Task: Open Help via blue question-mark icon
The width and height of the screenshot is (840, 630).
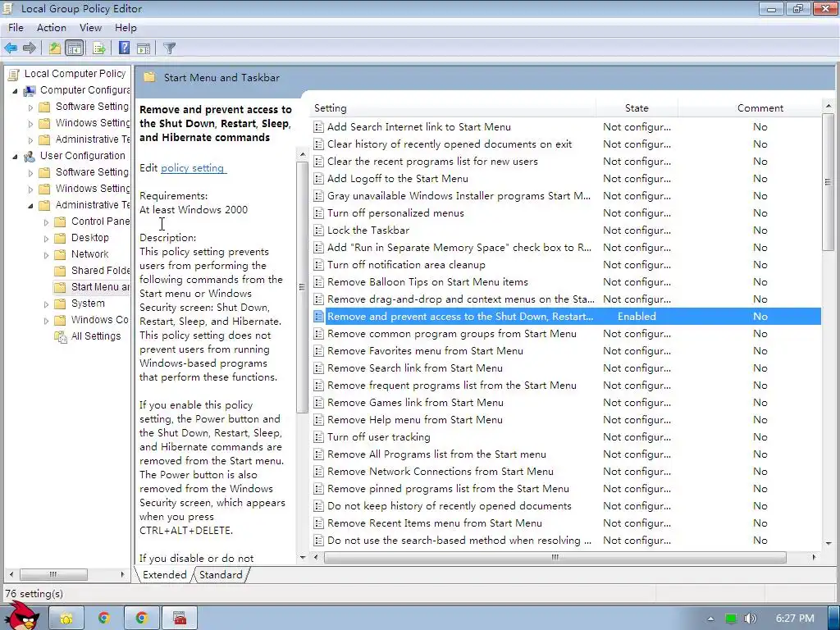Action: click(x=124, y=48)
